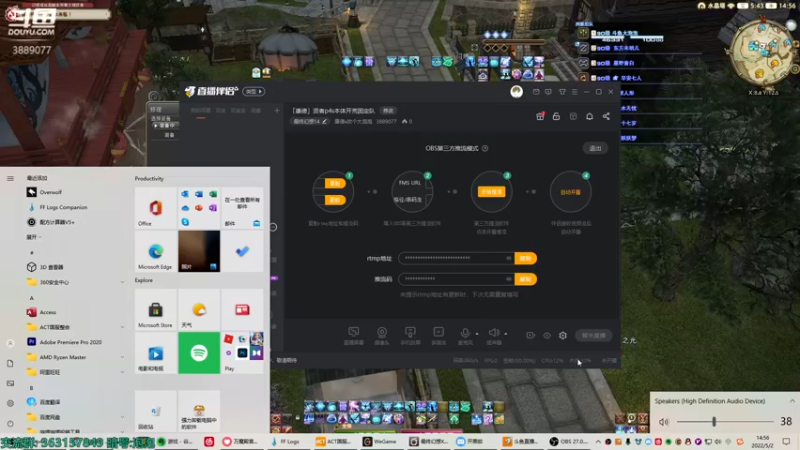Expand the audio device list in volume flyout
The width and height of the screenshot is (800, 450).
click(x=792, y=401)
